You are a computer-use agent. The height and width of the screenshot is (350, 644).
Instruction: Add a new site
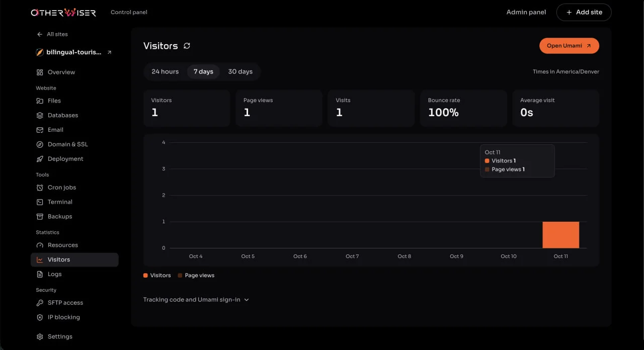584,13
